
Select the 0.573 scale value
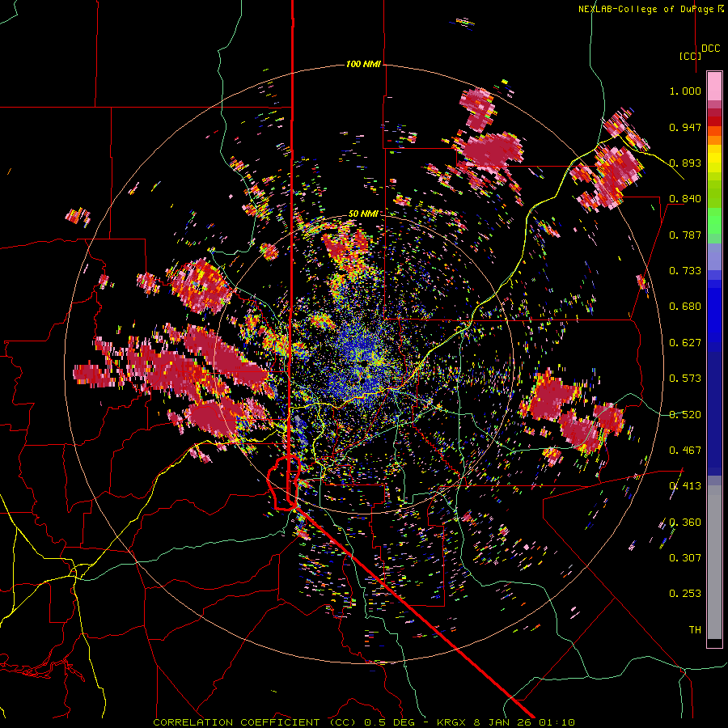[685, 379]
